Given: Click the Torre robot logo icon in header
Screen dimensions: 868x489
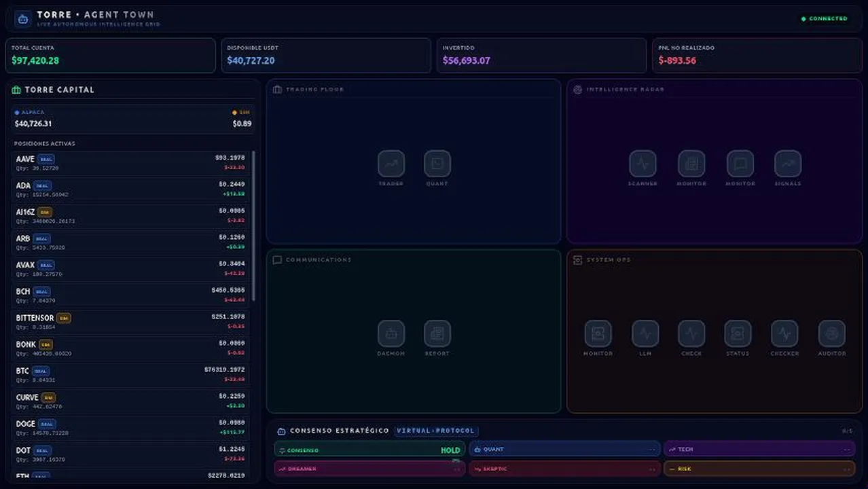Looking at the screenshot, I should (x=23, y=19).
